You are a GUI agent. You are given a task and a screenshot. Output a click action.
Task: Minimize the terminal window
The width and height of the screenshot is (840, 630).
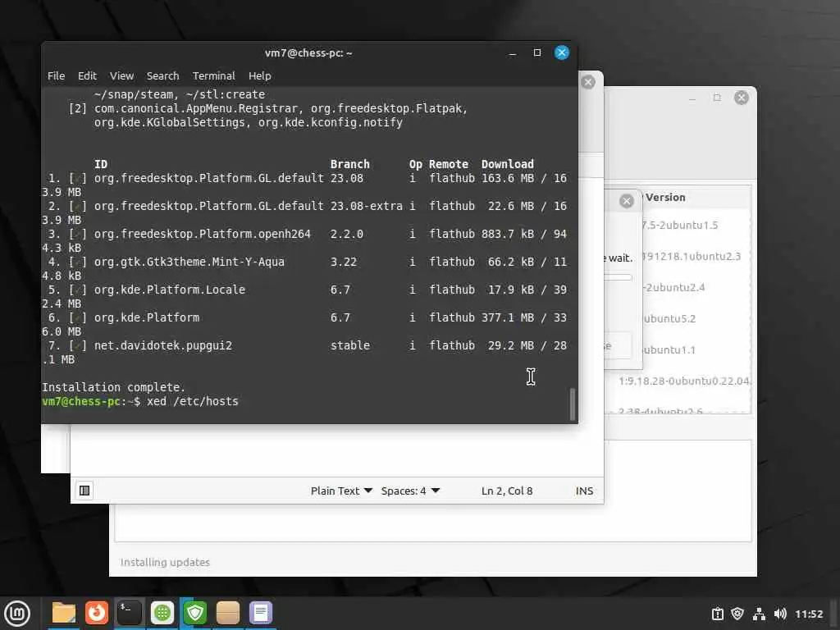[513, 53]
